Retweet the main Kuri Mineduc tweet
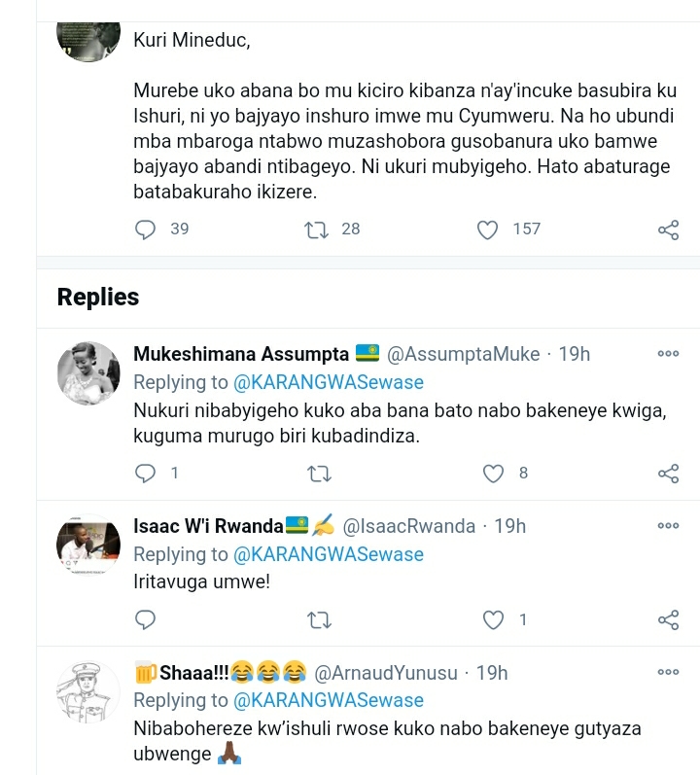 point(317,229)
